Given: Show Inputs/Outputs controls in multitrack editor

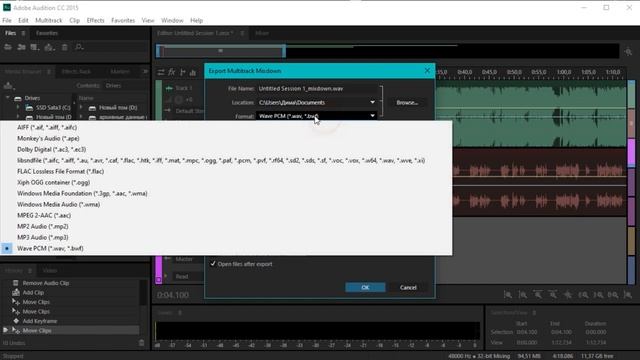Looking at the screenshot, I should point(161,72).
